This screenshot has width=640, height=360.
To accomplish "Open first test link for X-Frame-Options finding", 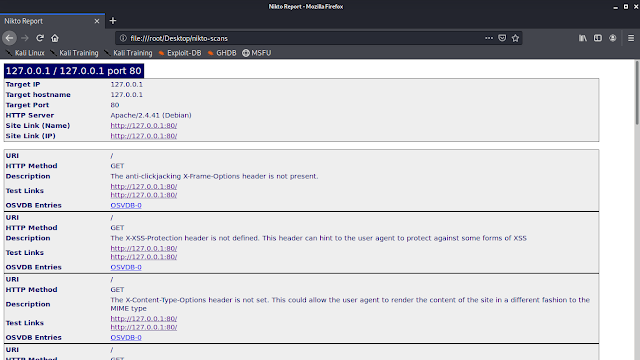I will pos(144,187).
